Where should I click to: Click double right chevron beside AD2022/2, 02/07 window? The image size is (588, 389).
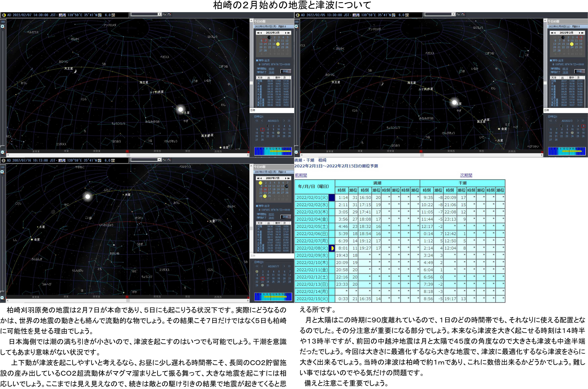(289, 121)
